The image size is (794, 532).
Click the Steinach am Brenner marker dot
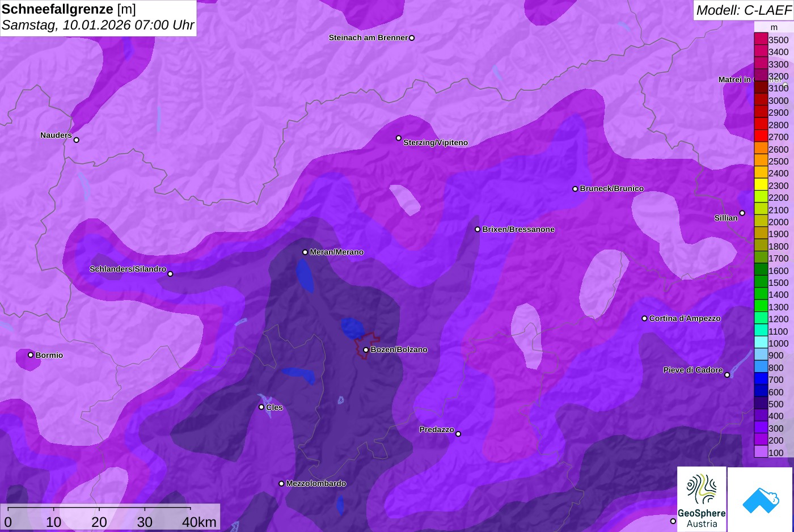click(412, 38)
